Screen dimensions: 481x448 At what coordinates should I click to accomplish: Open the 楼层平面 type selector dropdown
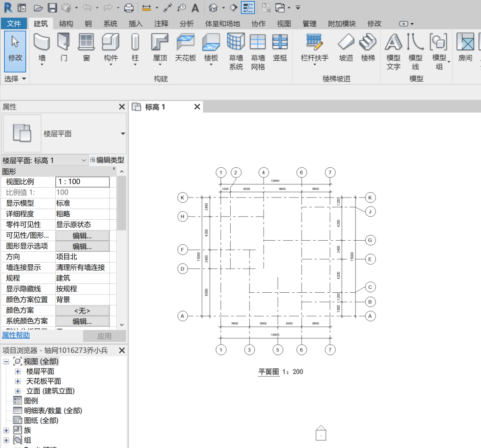click(x=122, y=133)
